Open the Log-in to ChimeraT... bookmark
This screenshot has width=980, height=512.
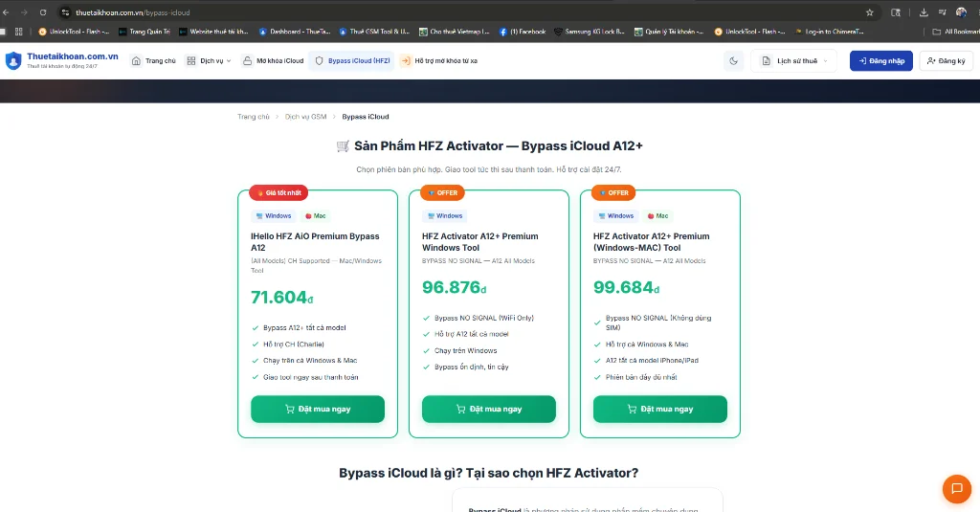coord(830,32)
